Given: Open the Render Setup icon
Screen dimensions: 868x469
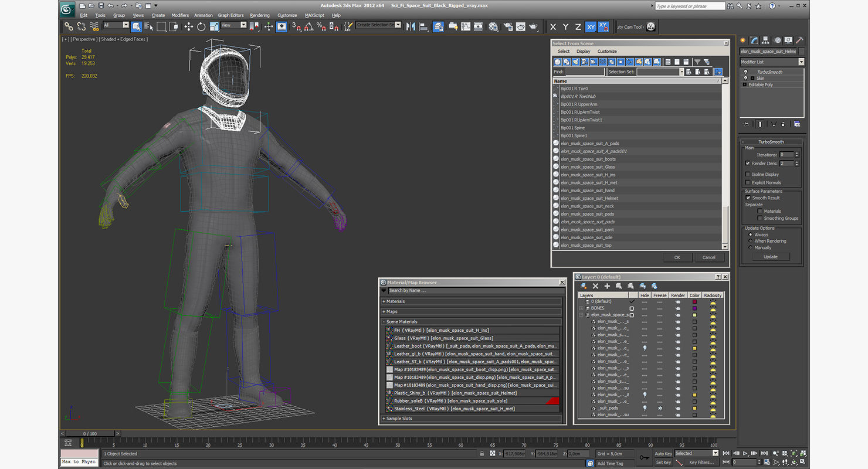Looking at the screenshot, I should pyautogui.click(x=508, y=26).
